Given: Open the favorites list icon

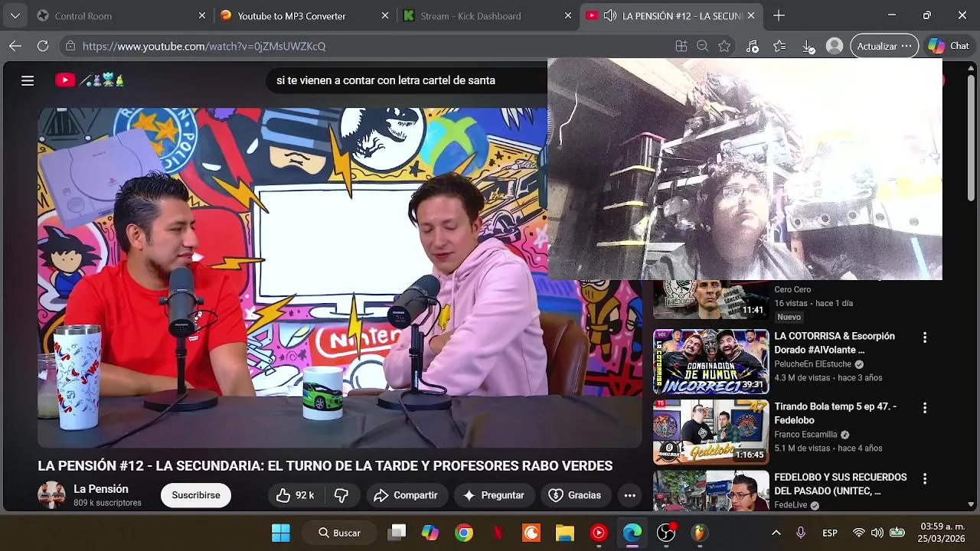Looking at the screenshot, I should point(779,46).
